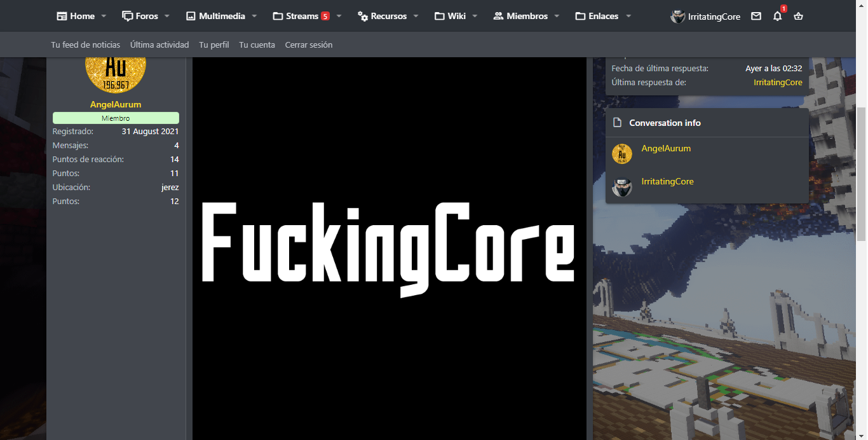Expand the Streams dropdown arrow
This screenshot has height=440, width=868.
point(339,16)
